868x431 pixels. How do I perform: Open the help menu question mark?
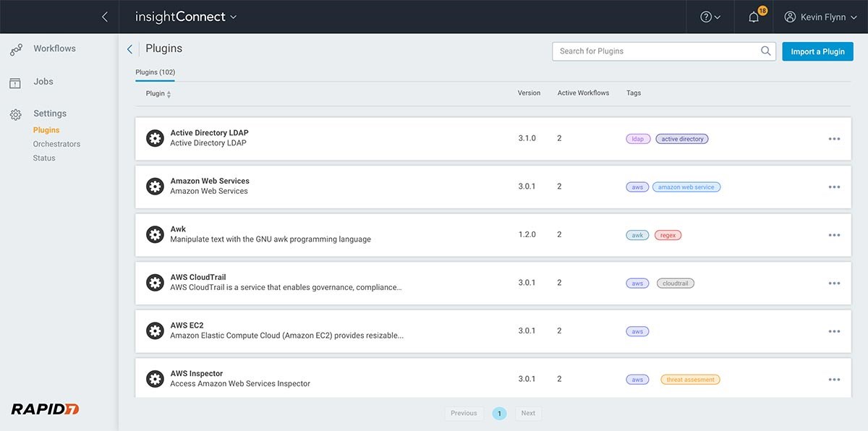pos(710,17)
